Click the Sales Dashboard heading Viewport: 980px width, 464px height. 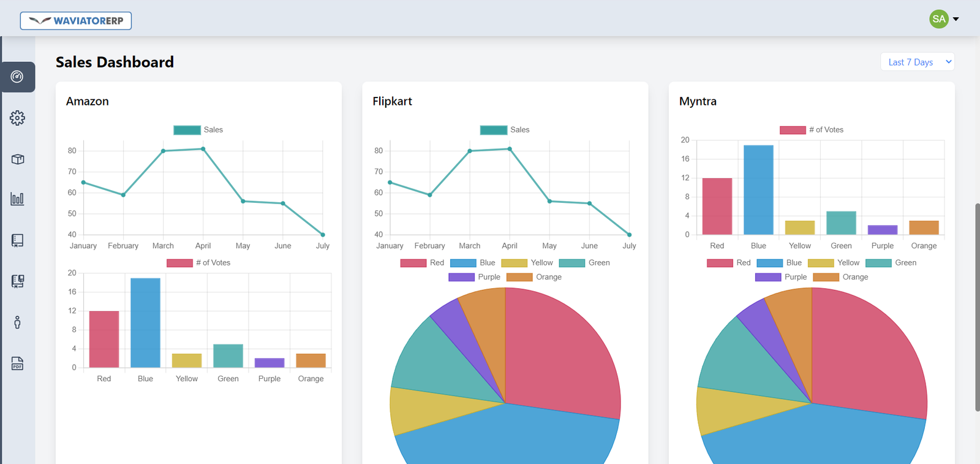[115, 62]
